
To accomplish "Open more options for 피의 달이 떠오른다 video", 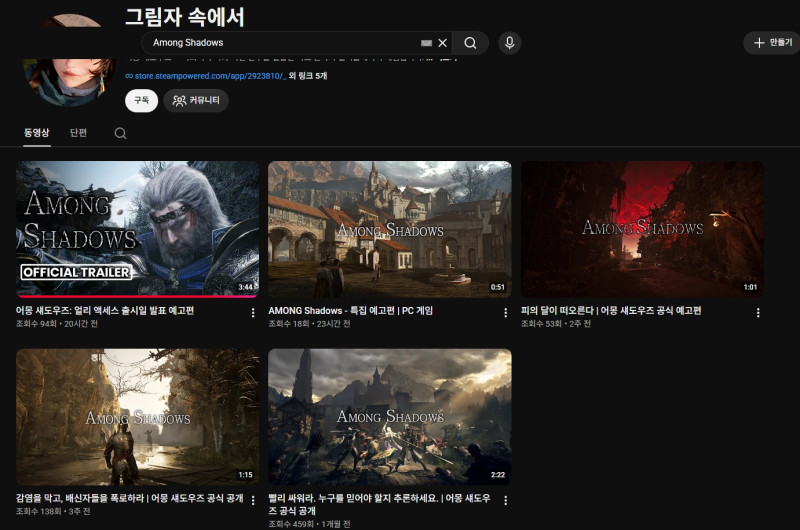I will (x=758, y=313).
